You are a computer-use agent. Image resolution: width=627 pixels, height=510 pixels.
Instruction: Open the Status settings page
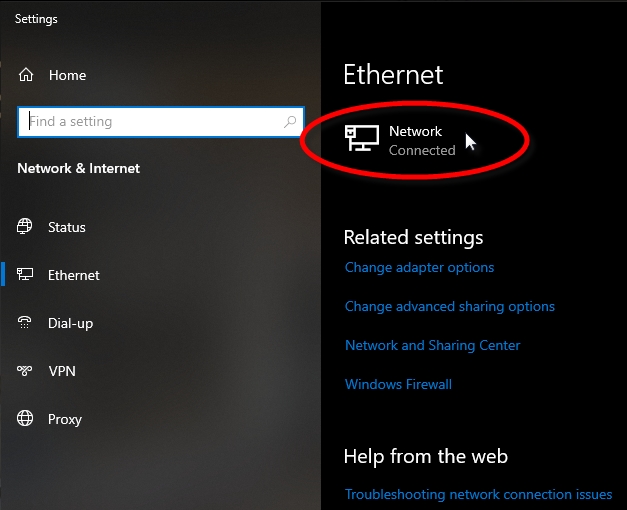pyautogui.click(x=67, y=227)
